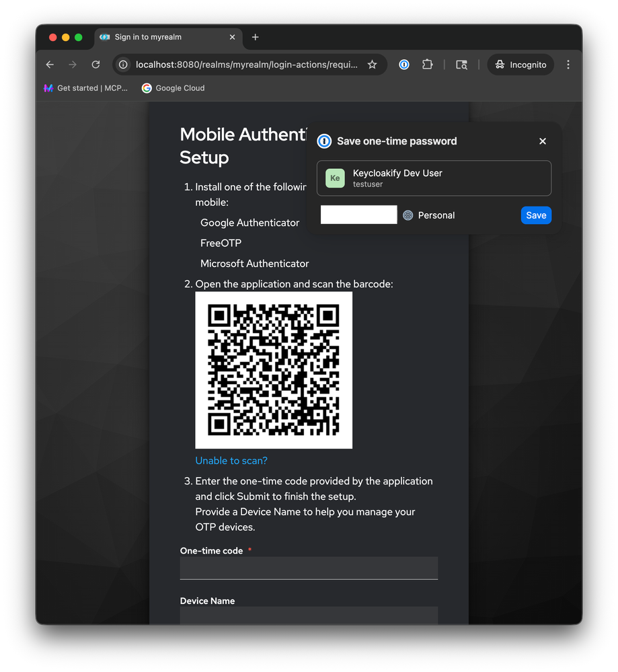The image size is (618, 672).
Task: Select the Keycloakify Dev User item
Action: pyautogui.click(x=434, y=178)
